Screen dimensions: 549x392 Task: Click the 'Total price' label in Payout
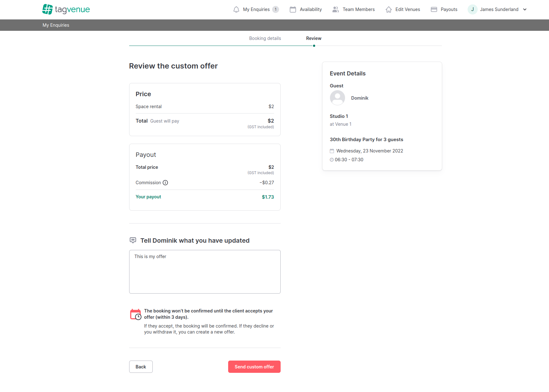147,167
